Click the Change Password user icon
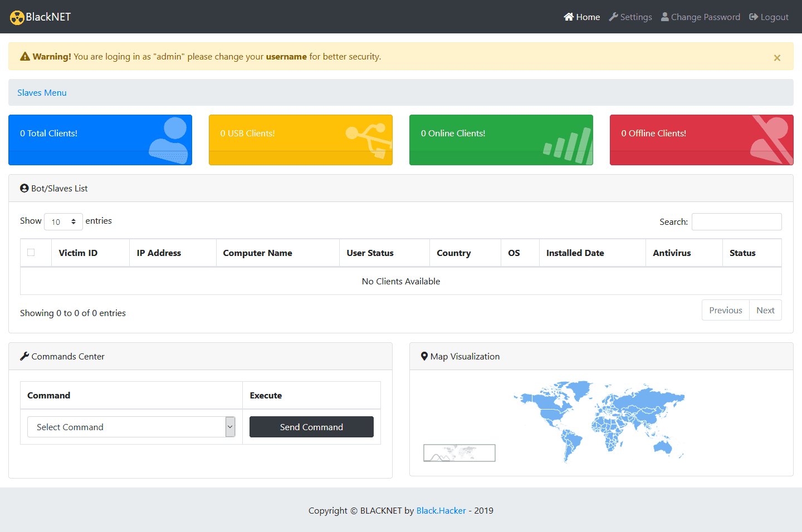802x532 pixels. point(665,17)
